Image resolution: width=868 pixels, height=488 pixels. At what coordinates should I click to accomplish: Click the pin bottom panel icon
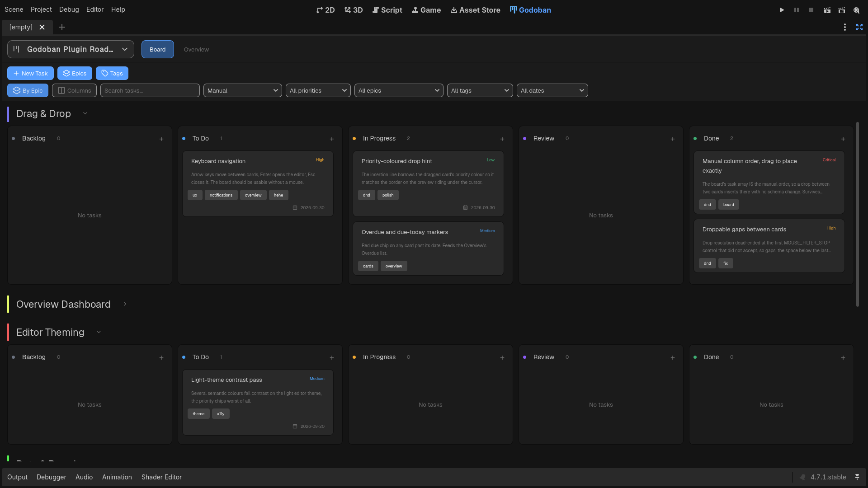(857, 477)
